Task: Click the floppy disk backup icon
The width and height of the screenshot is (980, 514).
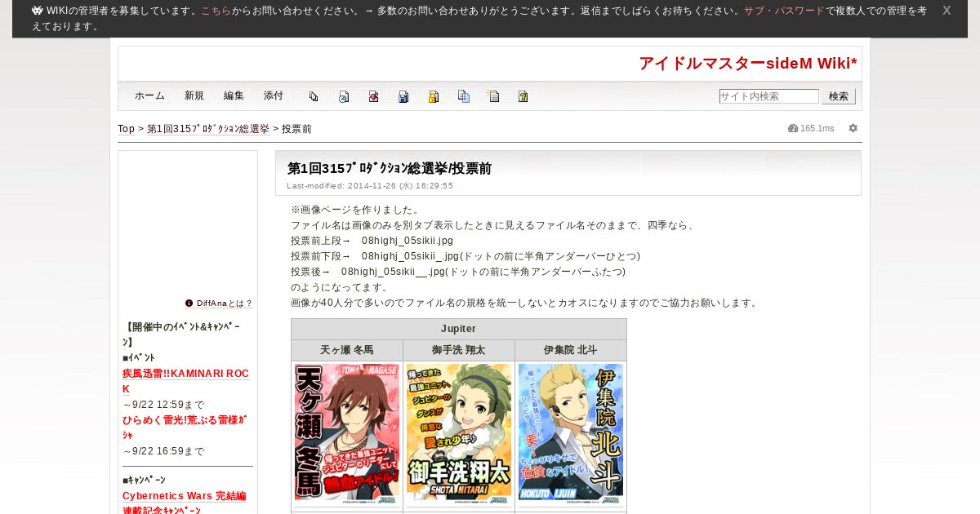Action: [403, 96]
